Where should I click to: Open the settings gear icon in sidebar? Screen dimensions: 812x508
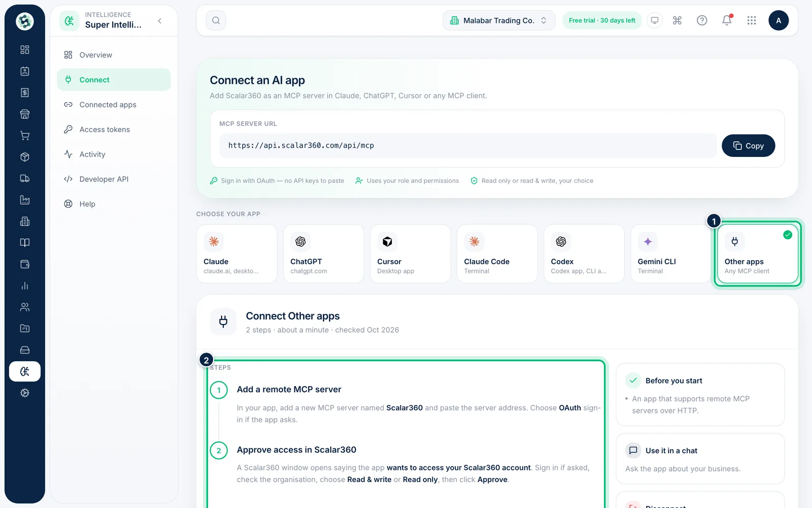tap(24, 393)
